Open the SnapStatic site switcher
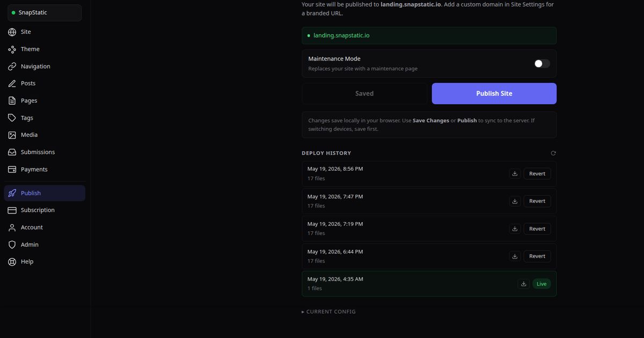Viewport: 644px width, 338px height. pos(45,13)
